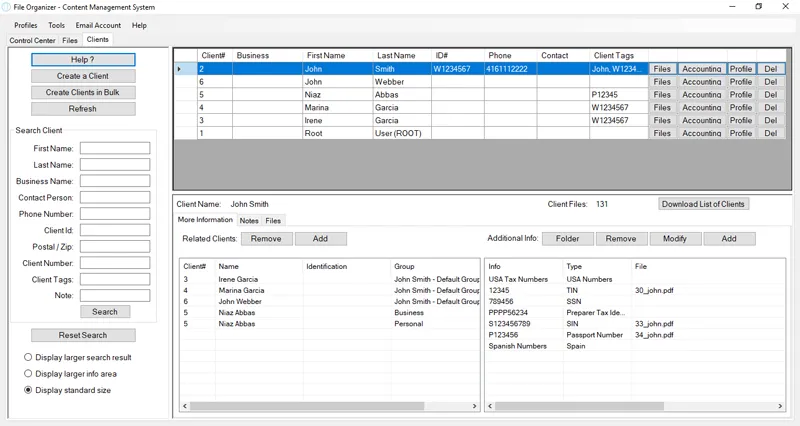Click the Additional Info Modify button
Screen dimensions: 800x426
[x=674, y=239]
